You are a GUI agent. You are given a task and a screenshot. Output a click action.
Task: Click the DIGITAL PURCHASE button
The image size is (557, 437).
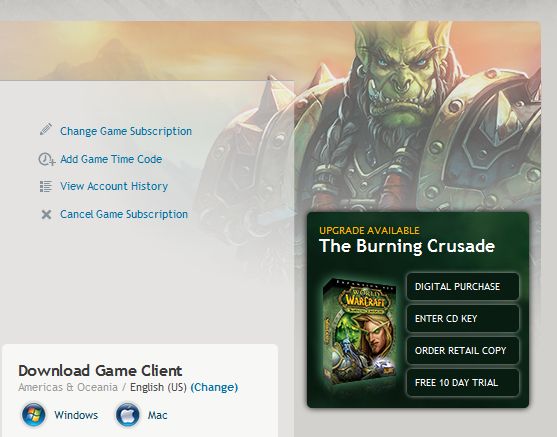click(x=463, y=286)
